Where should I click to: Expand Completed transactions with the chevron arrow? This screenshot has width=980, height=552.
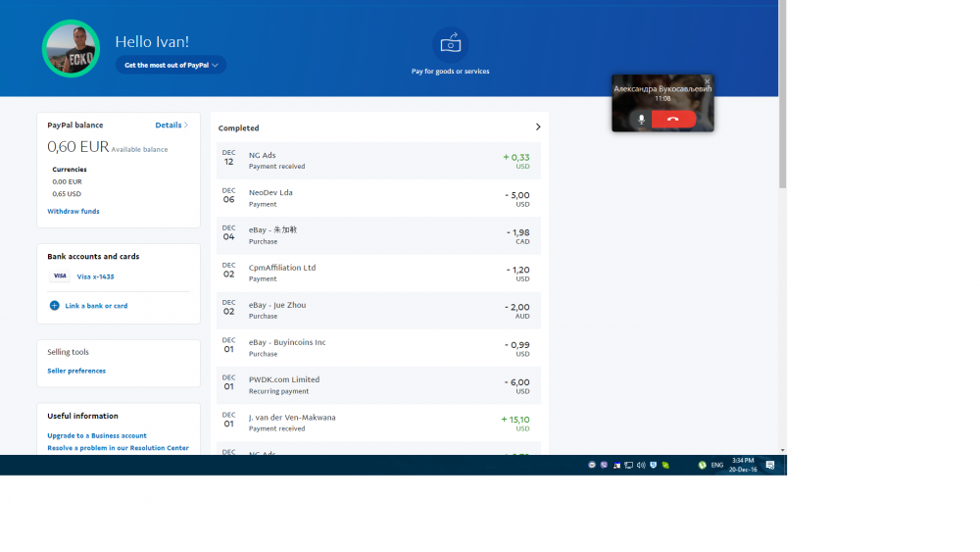click(538, 126)
